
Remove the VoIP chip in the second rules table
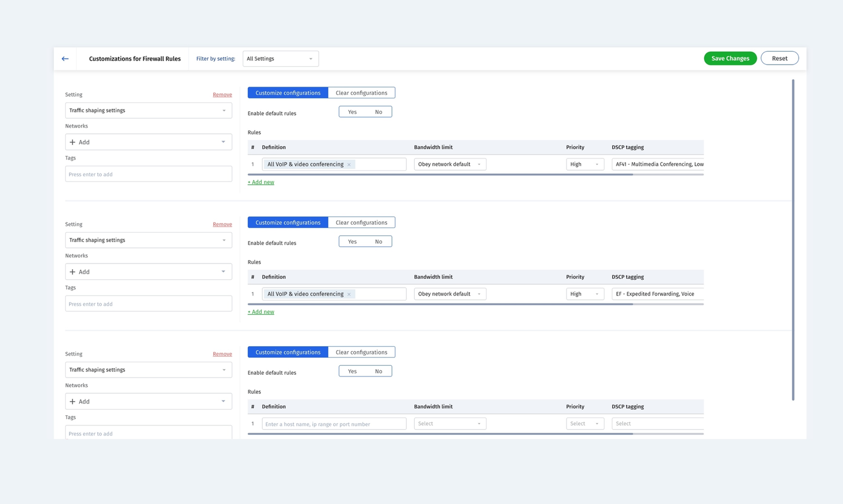(x=349, y=294)
